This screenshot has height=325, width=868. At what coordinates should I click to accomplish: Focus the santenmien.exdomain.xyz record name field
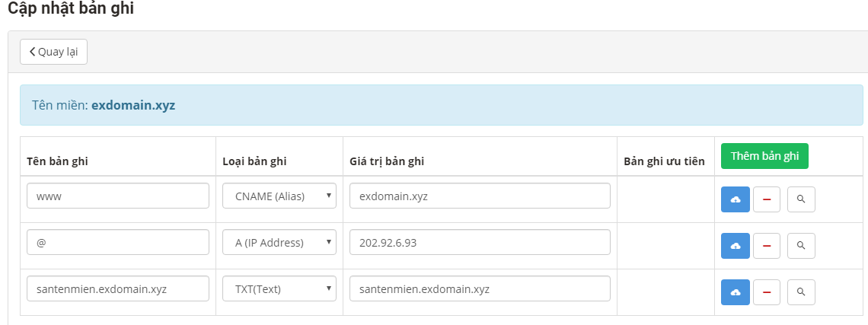pos(118,288)
